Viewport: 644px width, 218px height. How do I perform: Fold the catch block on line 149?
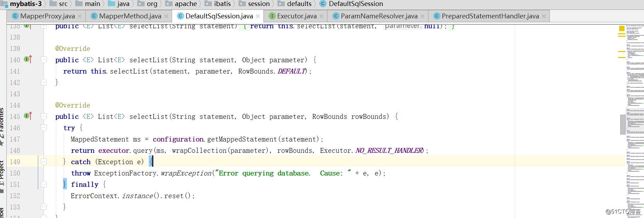[44, 162]
